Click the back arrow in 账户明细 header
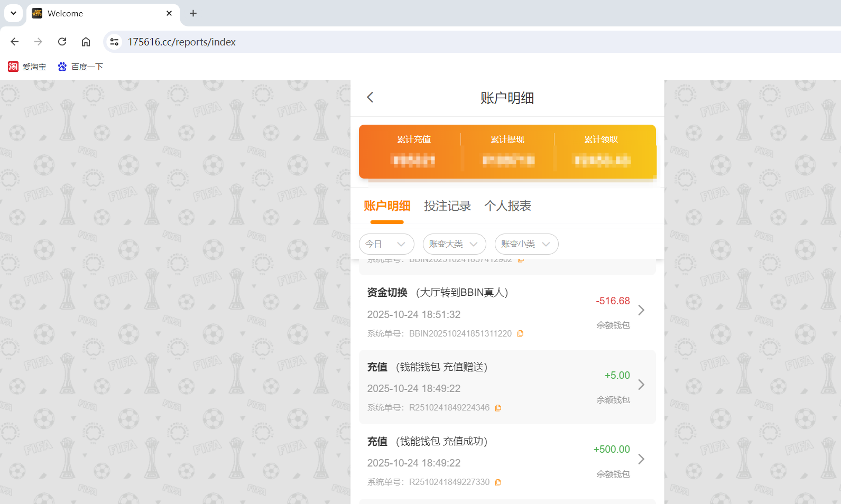The image size is (841, 504). pyautogui.click(x=370, y=97)
